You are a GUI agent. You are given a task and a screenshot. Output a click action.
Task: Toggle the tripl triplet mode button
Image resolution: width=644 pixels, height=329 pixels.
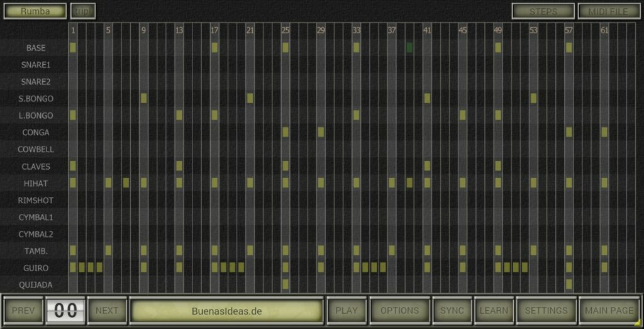point(83,11)
